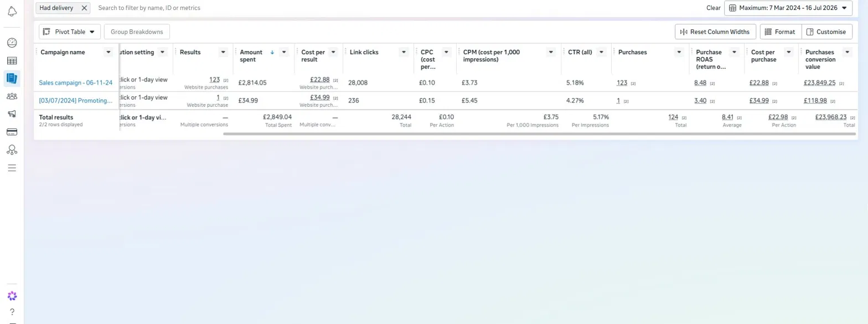Click the £2,814.05 amount spent cell

252,83
